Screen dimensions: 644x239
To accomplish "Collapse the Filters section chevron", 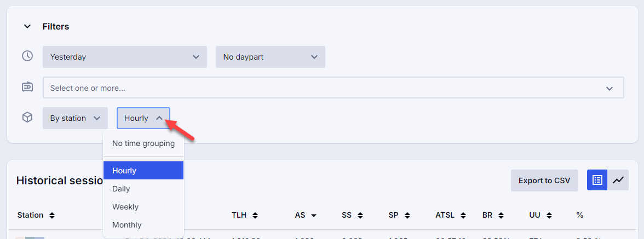I will click(27, 26).
